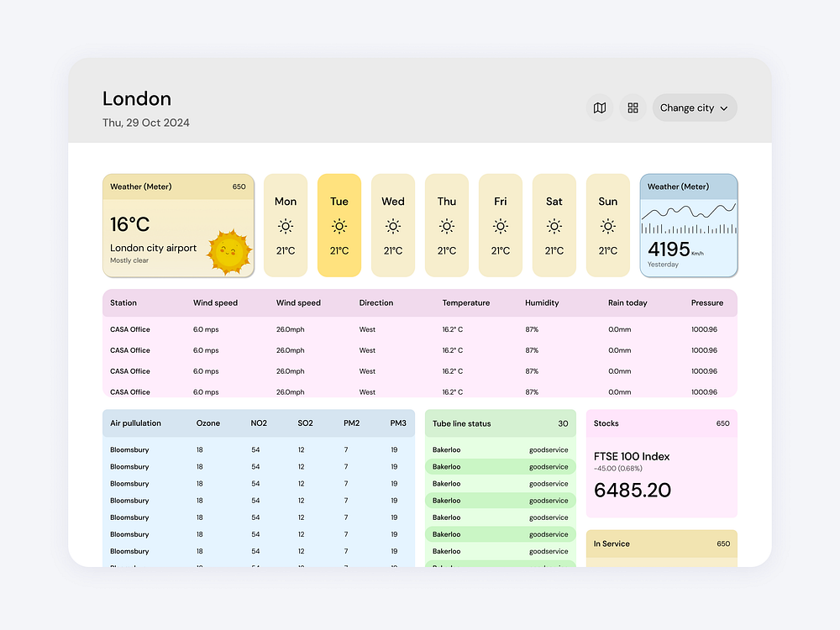The width and height of the screenshot is (840, 630).
Task: Click the goodservice label for Bakerloo
Action: click(549, 449)
